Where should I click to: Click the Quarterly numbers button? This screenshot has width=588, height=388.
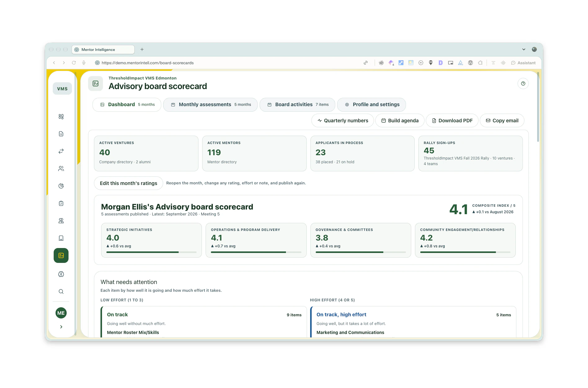343,120
